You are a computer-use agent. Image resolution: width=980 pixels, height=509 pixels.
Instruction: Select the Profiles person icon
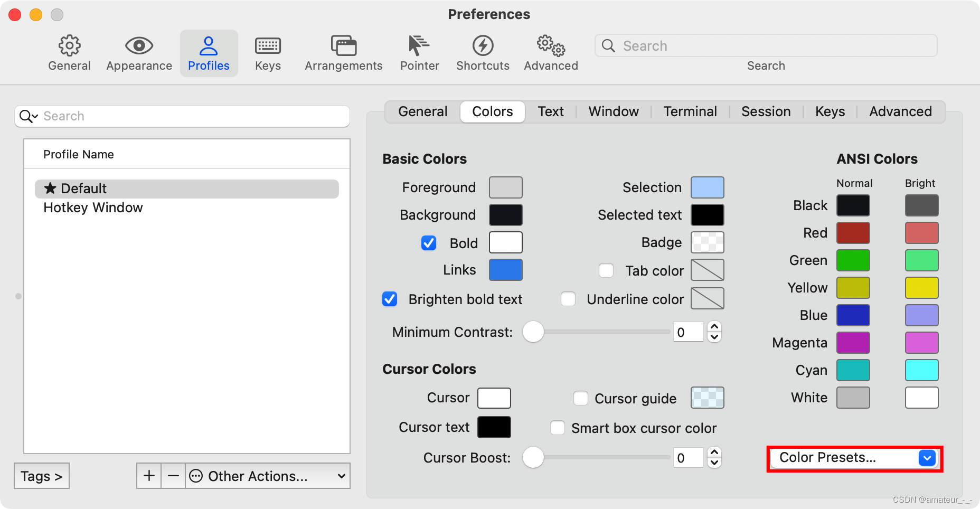coord(209,46)
